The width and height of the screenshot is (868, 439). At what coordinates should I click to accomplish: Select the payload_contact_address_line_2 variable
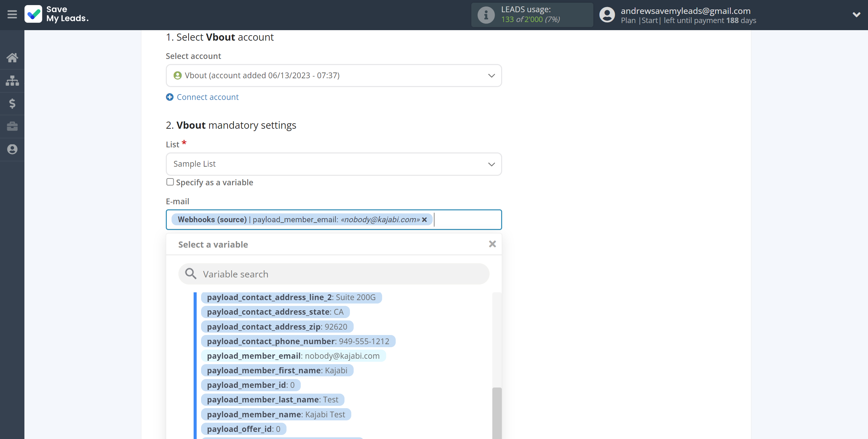[x=291, y=297]
